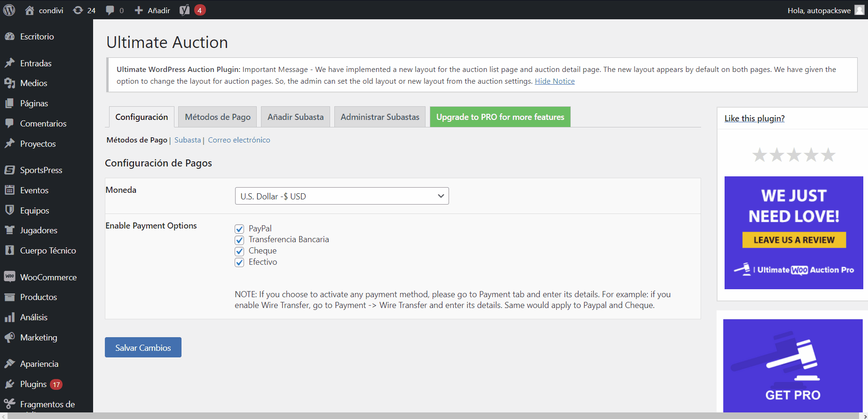Open the Administrar Subastas tab
Screen dimensions: 868x419
[380, 117]
